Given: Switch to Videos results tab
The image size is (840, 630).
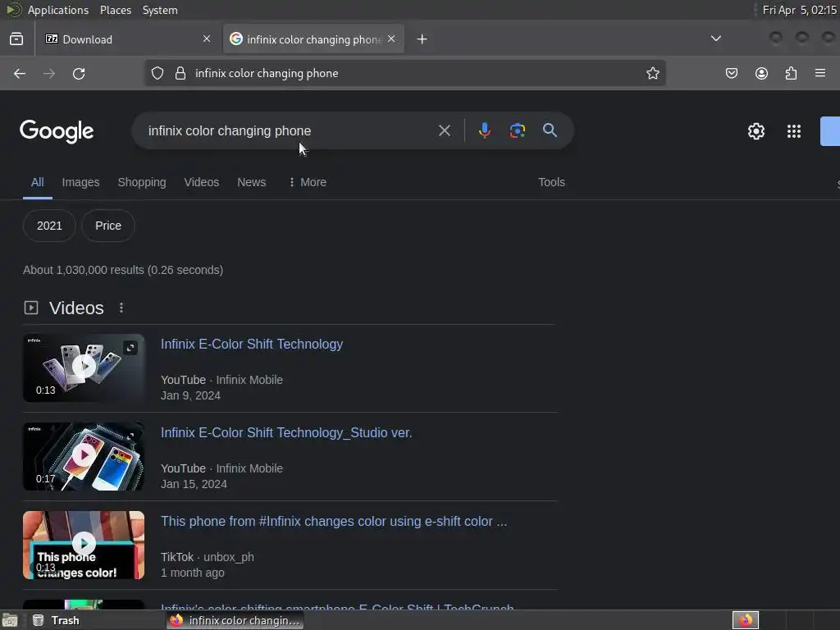Looking at the screenshot, I should coord(202,182).
